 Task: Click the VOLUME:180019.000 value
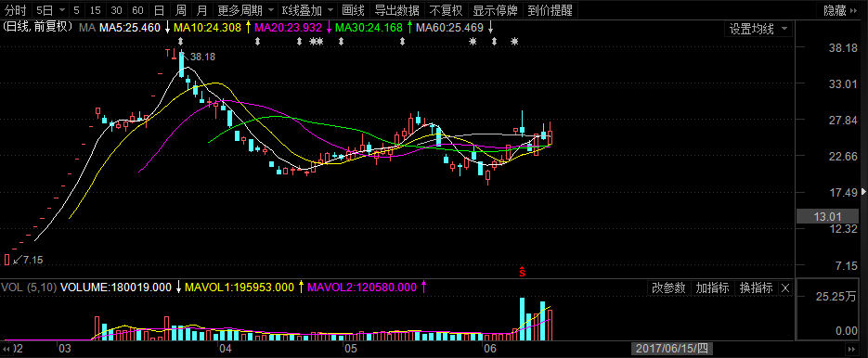pyautogui.click(x=116, y=288)
